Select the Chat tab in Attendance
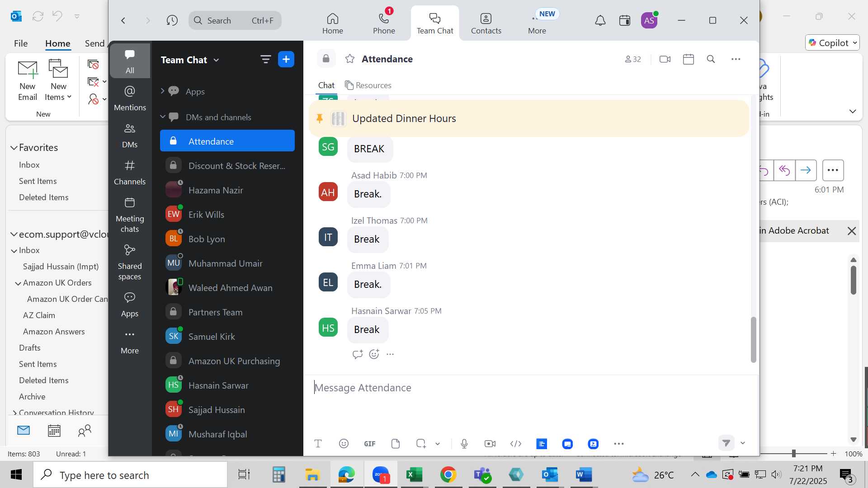 pos(326,85)
